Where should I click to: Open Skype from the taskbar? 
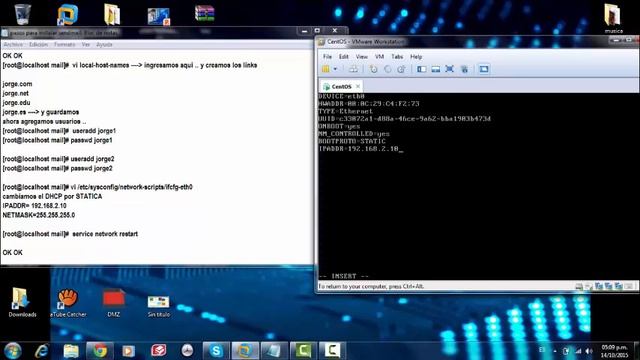tap(216, 351)
